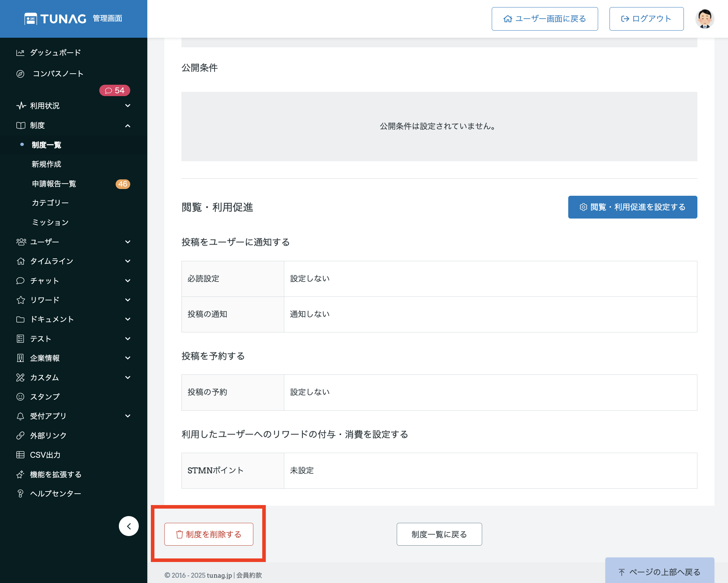The height and width of the screenshot is (583, 728).
Task: Click the コンパスノート compass icon
Action: [x=21, y=74]
